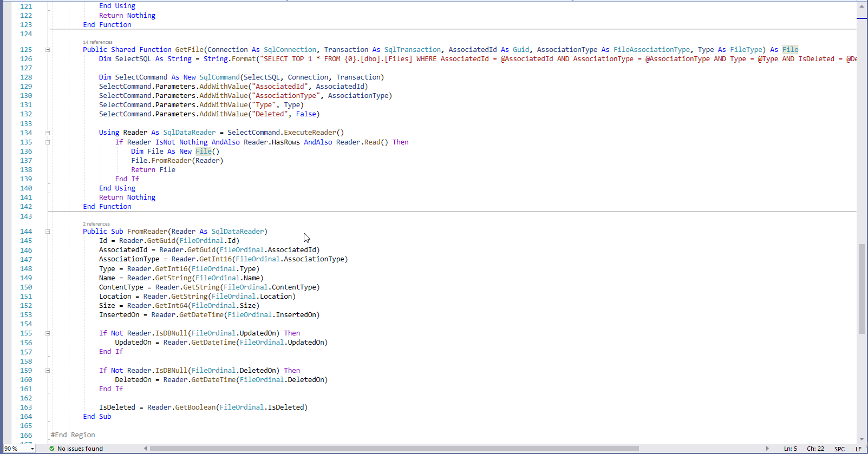Open the 14 references CodeLens link
Image resolution: width=868 pixels, height=454 pixels.
point(97,42)
